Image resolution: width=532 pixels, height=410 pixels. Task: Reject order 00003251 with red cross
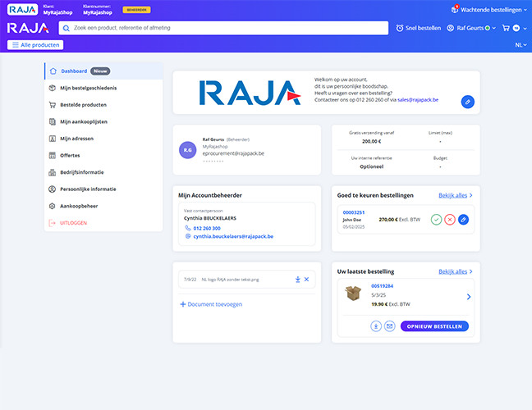(450, 220)
